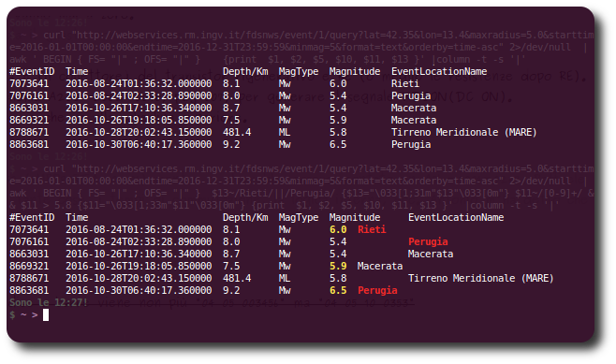616x364 pixels.
Task: Click event ID 7073641 in the uncolored table
Action: [x=29, y=83]
